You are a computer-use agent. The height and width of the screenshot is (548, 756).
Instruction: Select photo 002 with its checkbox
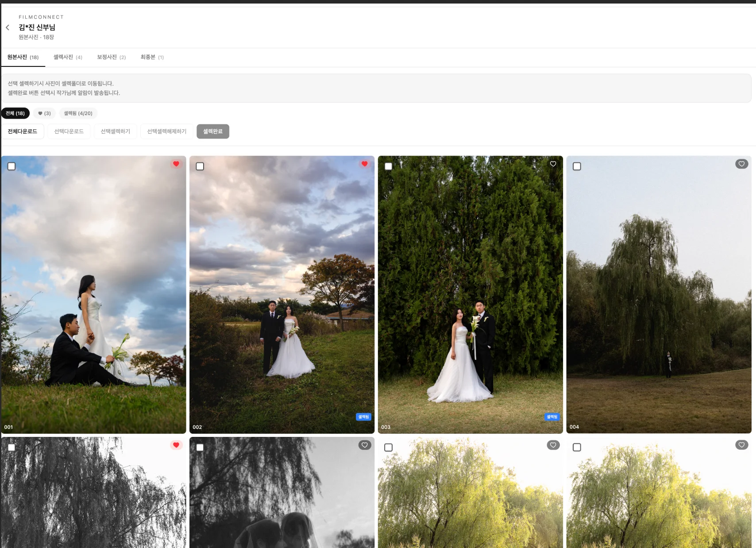coord(200,166)
